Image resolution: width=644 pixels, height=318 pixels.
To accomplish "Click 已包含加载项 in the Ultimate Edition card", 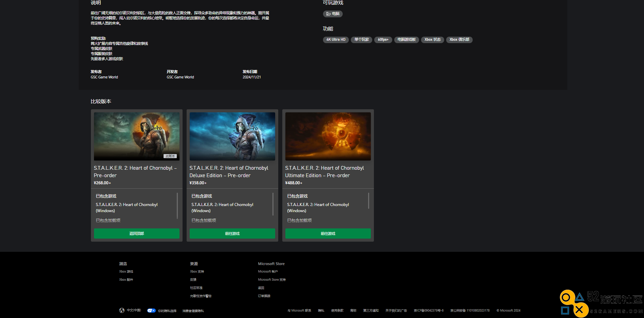I will (x=299, y=221).
